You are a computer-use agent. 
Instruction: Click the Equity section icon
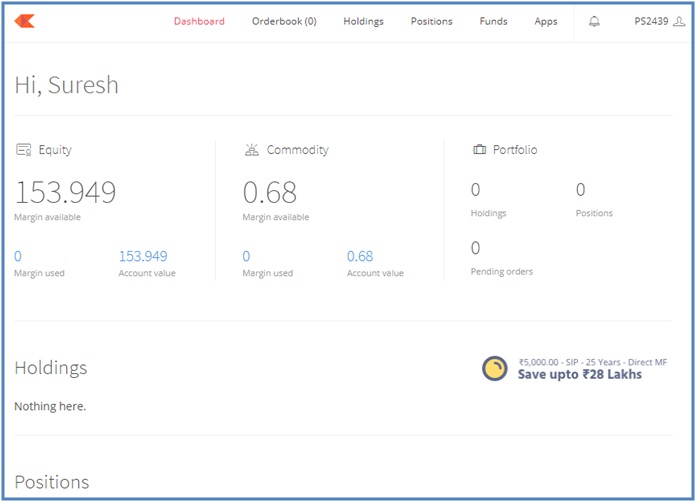23,150
